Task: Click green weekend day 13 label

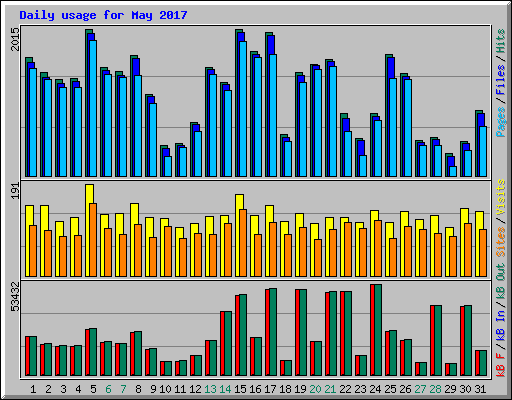Action: [x=210, y=389]
